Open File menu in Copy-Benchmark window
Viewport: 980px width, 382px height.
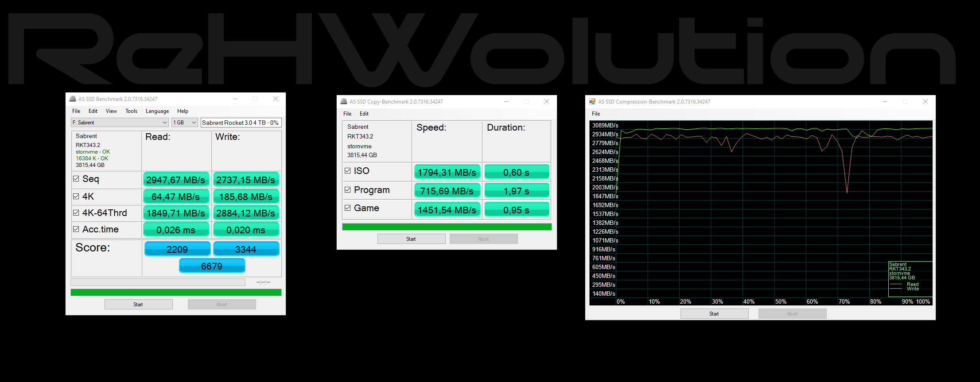pyautogui.click(x=347, y=114)
